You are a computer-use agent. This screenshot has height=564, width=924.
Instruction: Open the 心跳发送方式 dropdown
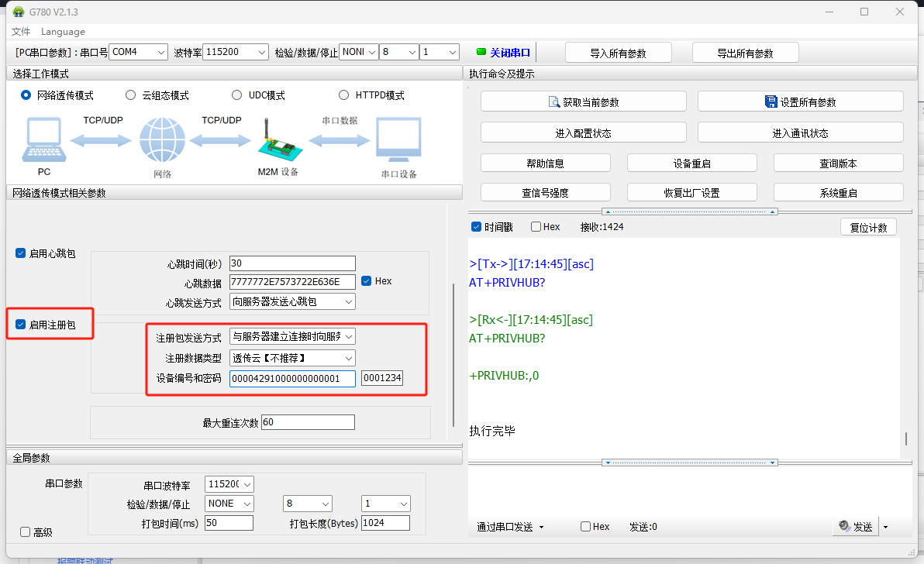(x=292, y=301)
